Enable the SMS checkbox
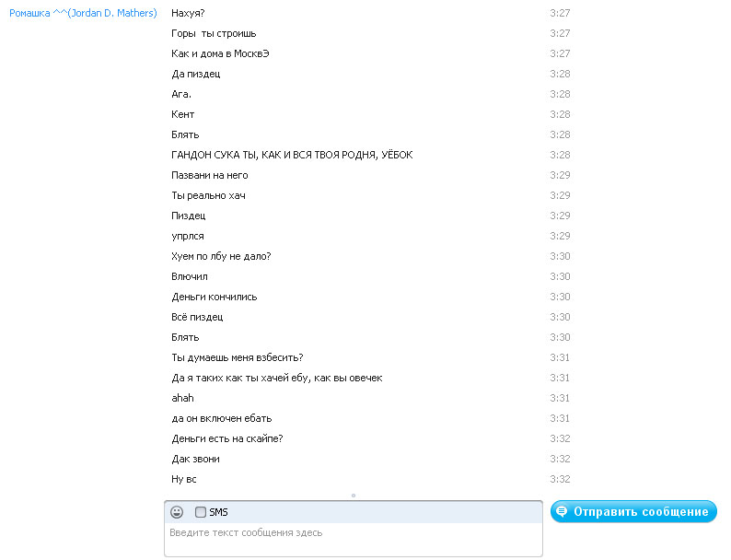The width and height of the screenshot is (731, 560). point(201,512)
